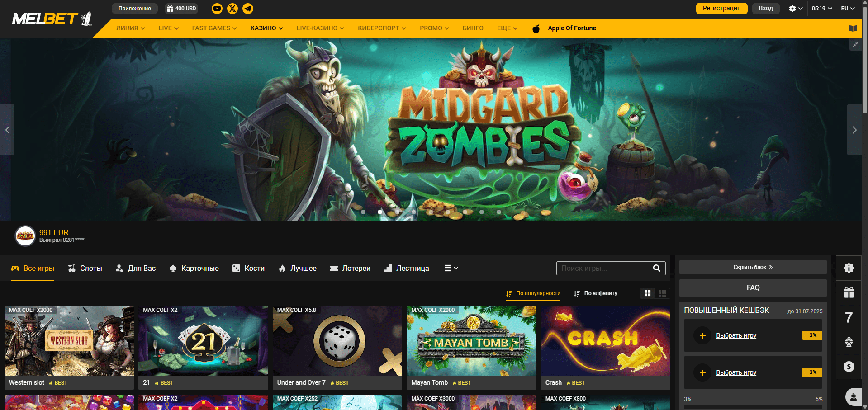Open the Apple Of Fortune link
Screen dimensions: 868x410
click(x=572, y=28)
